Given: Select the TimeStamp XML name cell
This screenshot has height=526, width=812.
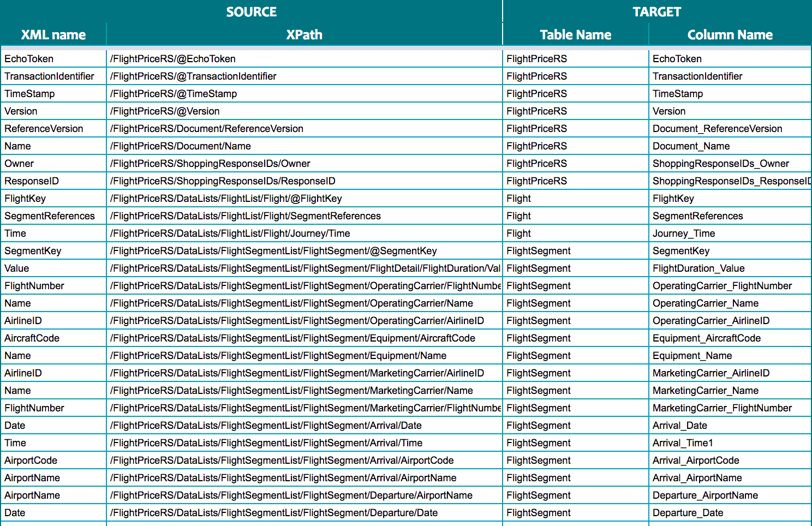Looking at the screenshot, I should (x=53, y=93).
